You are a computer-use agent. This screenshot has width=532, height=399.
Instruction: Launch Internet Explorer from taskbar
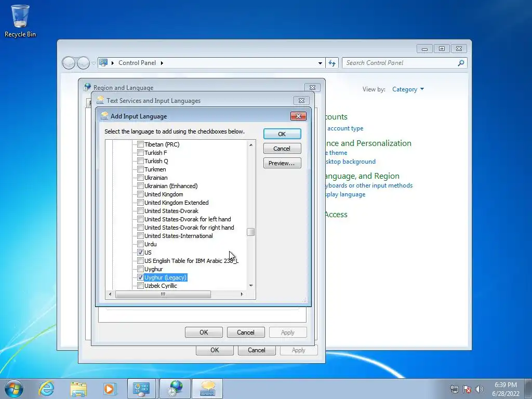click(46, 389)
